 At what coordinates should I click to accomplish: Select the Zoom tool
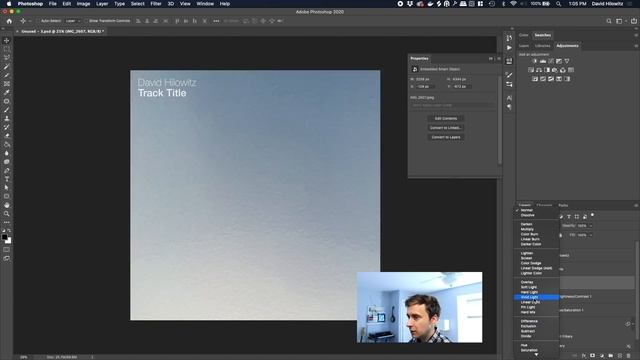[x=7, y=213]
